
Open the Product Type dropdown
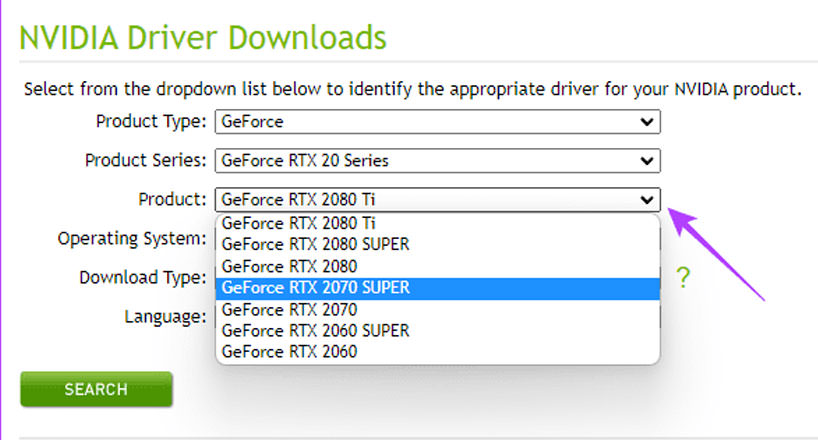(x=437, y=122)
